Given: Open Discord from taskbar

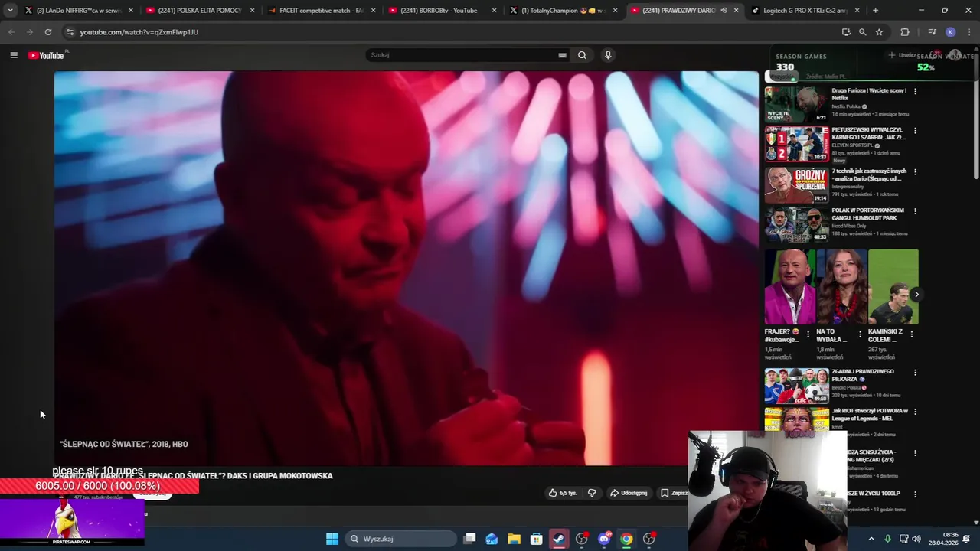Looking at the screenshot, I should coord(604,539).
